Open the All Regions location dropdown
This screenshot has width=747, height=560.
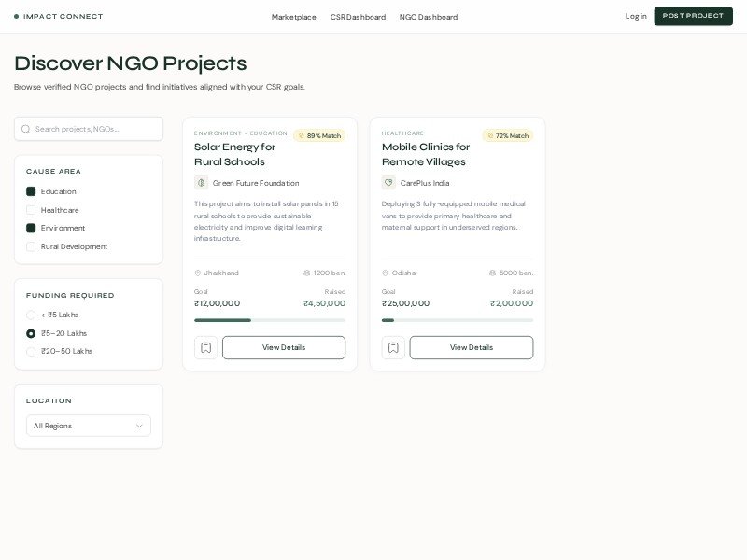tap(89, 426)
